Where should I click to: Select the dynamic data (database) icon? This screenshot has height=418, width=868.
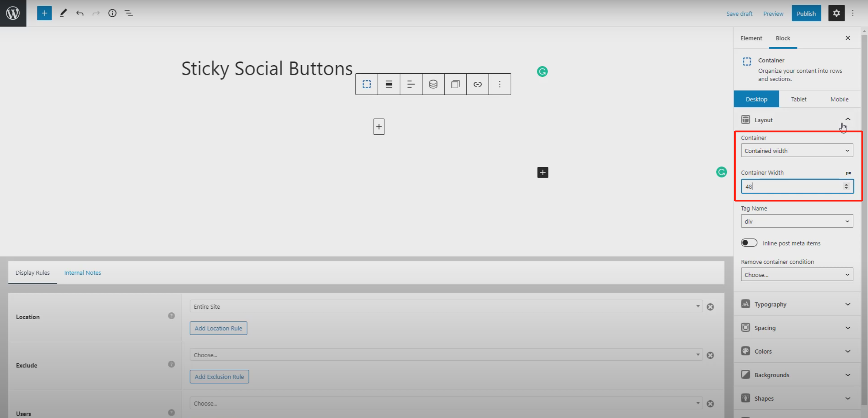coord(433,84)
